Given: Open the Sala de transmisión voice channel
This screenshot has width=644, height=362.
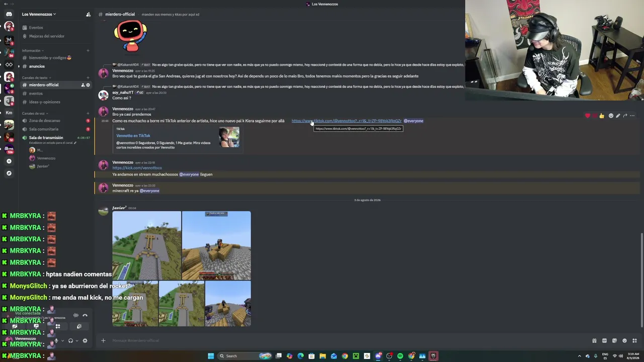Looking at the screenshot, I should click(43, 138).
